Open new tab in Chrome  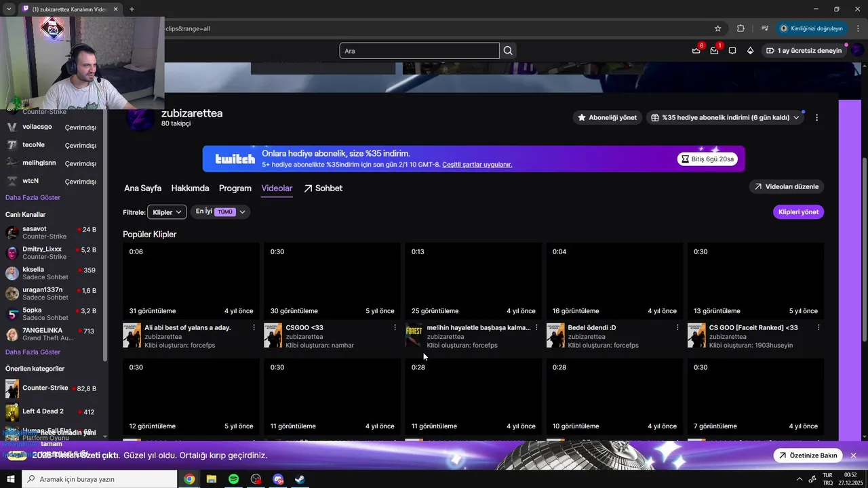point(132,9)
